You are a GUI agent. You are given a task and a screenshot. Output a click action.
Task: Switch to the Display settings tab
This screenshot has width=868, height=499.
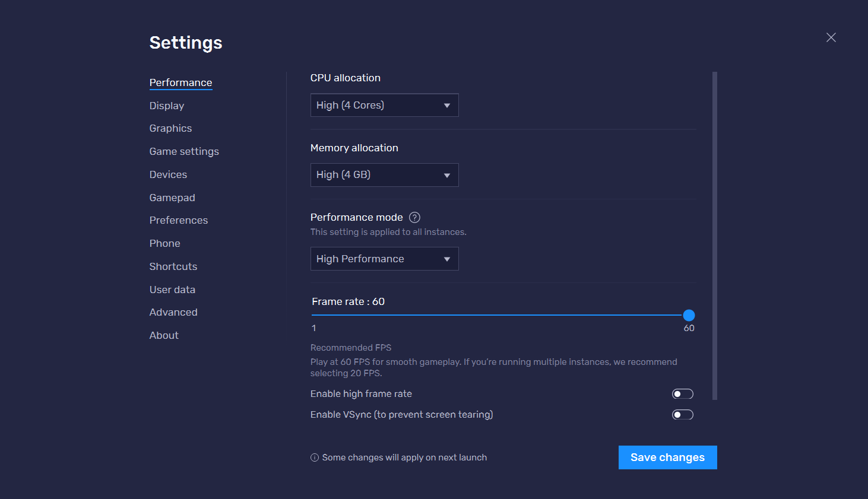[x=167, y=106]
